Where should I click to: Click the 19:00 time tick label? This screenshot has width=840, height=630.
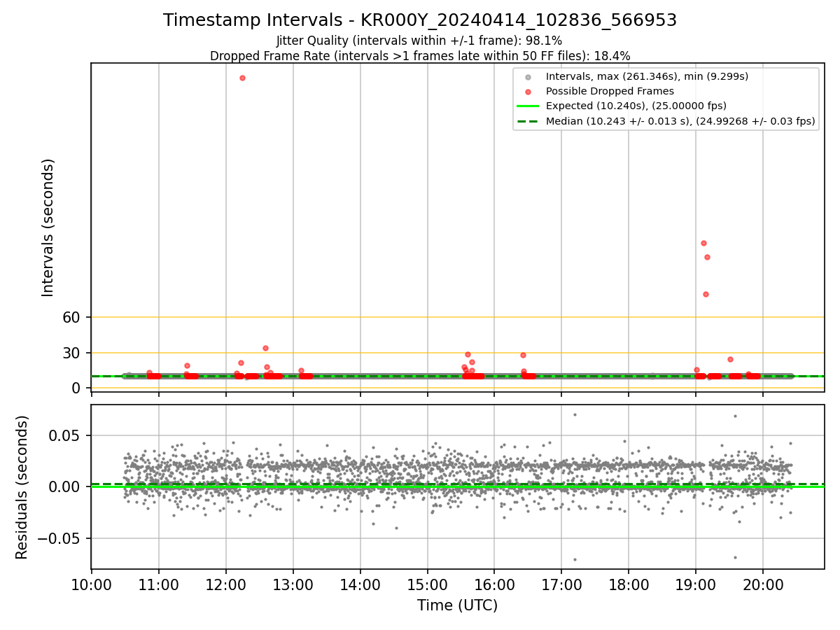click(696, 584)
